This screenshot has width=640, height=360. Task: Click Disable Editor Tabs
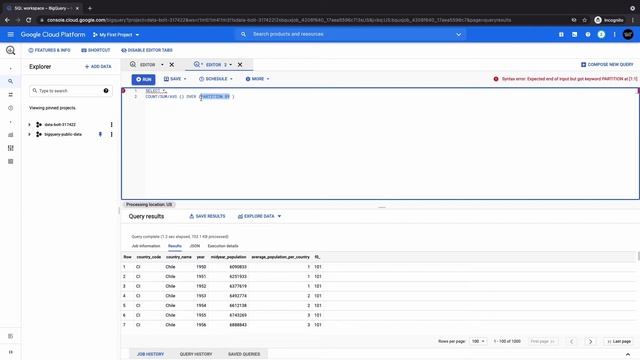coord(147,50)
